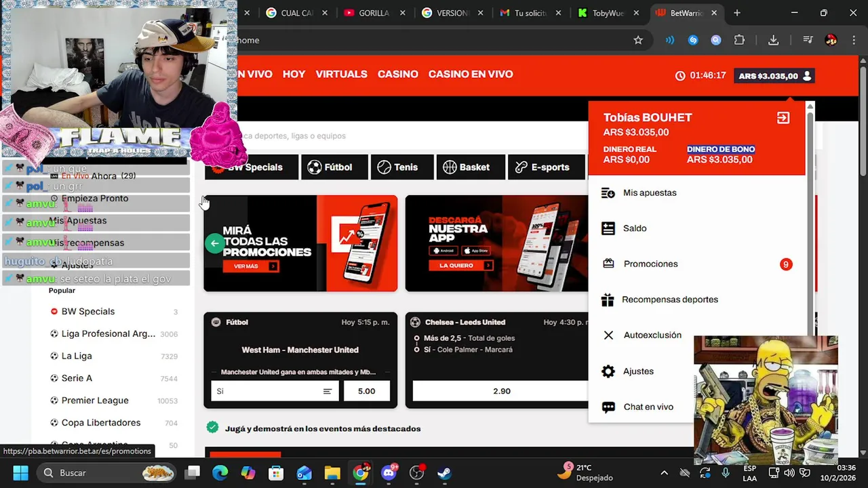Open West Ham - Manchester United match

click(x=300, y=350)
